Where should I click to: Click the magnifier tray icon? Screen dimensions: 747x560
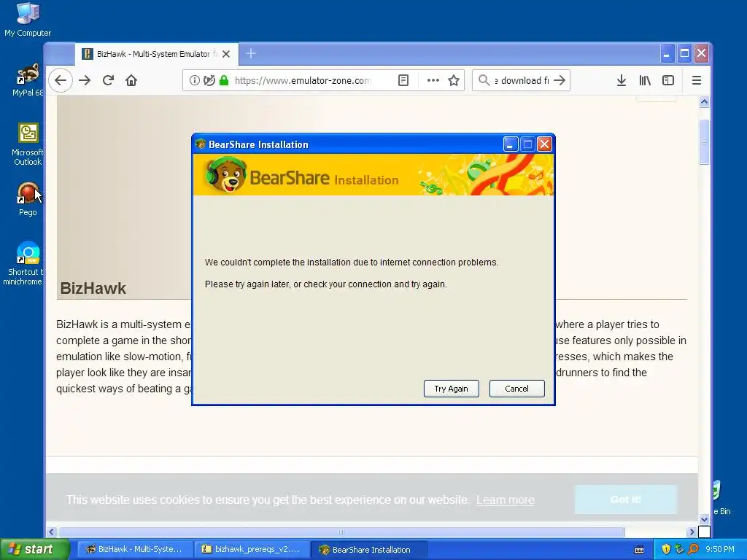(x=693, y=549)
